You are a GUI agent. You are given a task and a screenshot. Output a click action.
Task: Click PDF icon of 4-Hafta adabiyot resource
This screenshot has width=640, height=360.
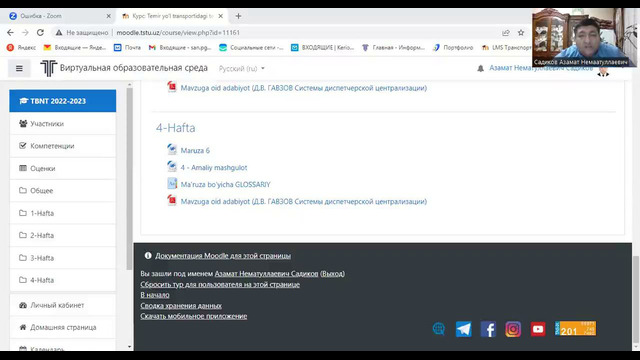pos(172,200)
